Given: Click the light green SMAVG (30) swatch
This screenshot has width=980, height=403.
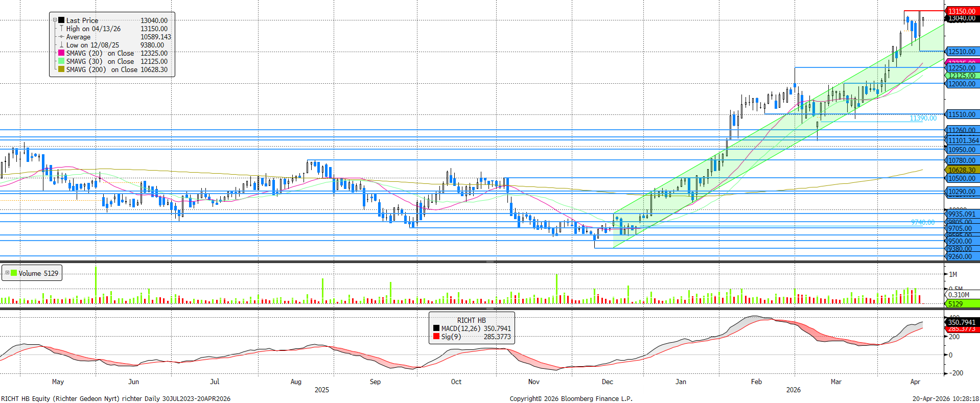Looking at the screenshot, I should click(61, 61).
